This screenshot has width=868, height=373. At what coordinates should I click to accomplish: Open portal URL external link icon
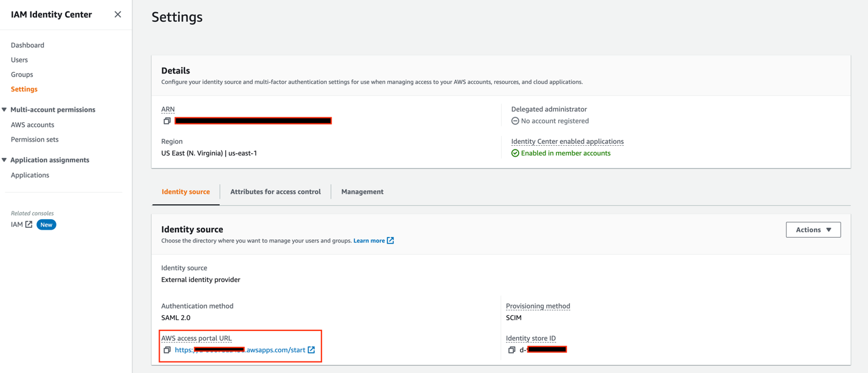click(x=311, y=350)
